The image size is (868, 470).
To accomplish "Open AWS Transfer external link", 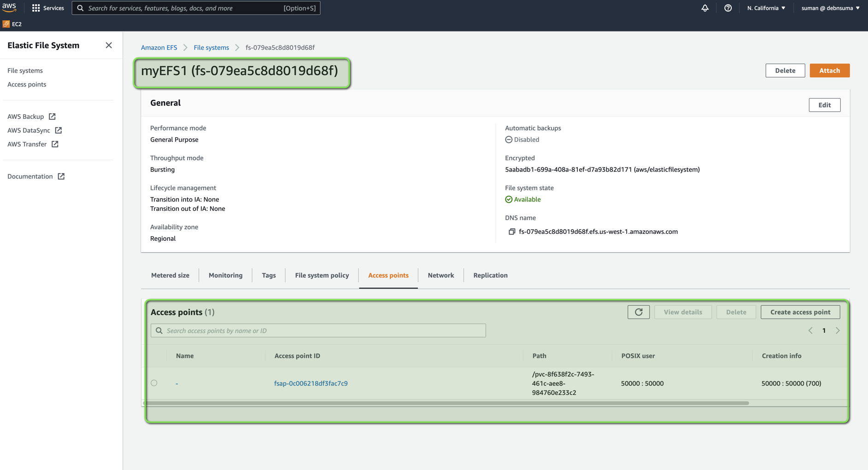I will 33,144.
